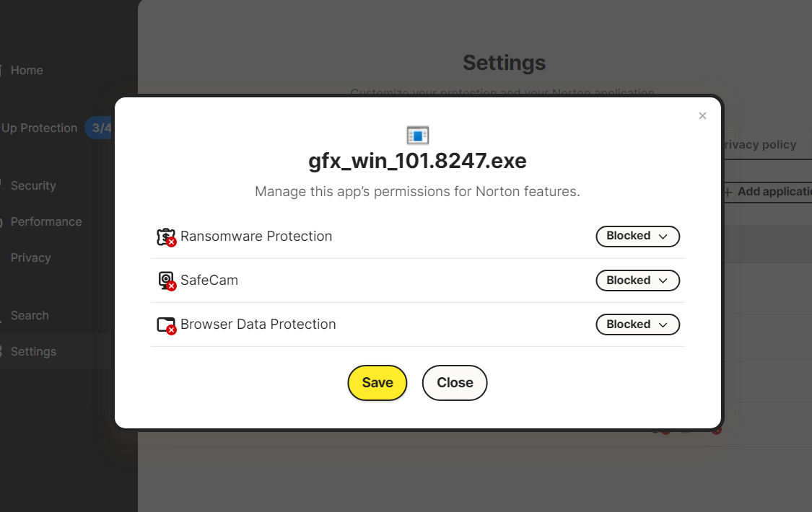Screen dimensions: 812x512
Task: Click the Add application button
Action: coord(769,192)
